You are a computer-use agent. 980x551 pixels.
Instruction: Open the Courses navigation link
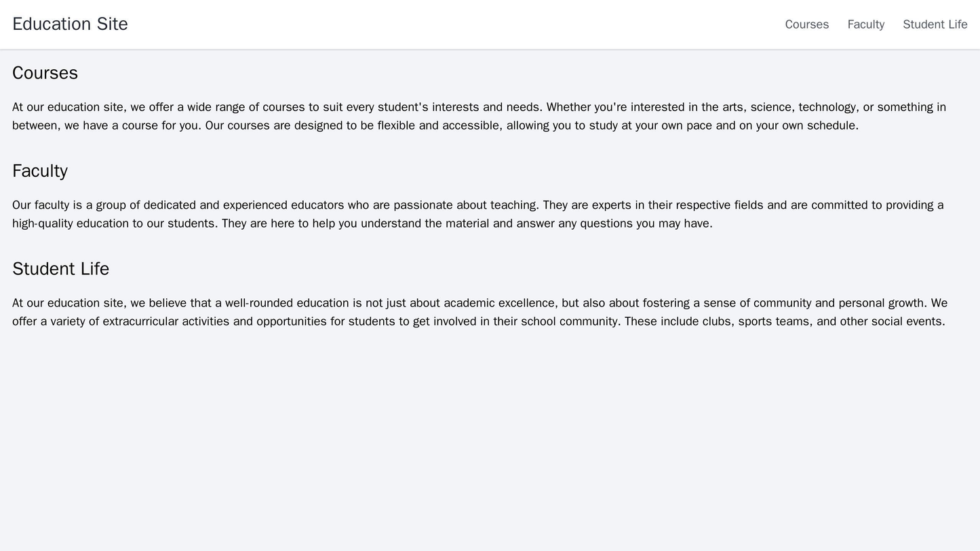806,24
